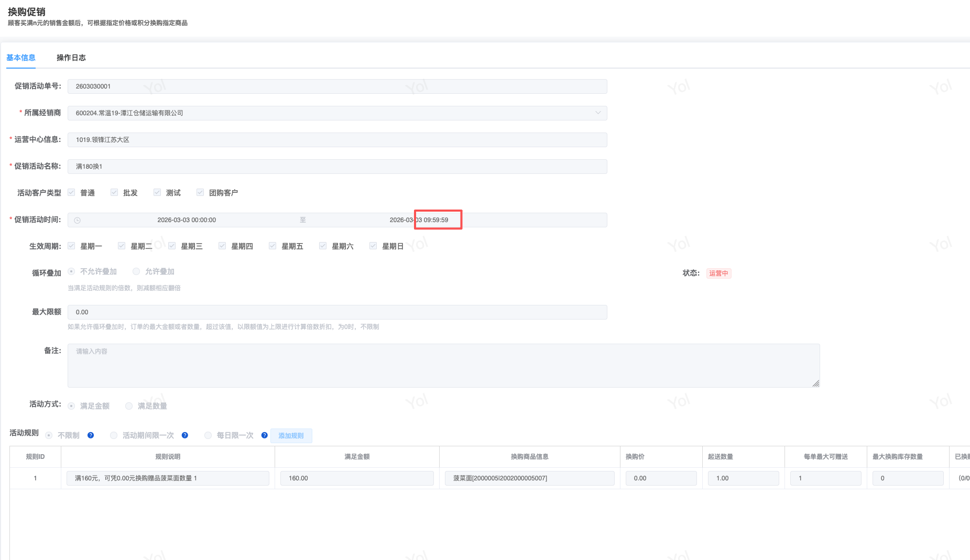Toggle the 普通 customer type checkbox
Image resolution: width=970 pixels, height=560 pixels.
(x=71, y=192)
